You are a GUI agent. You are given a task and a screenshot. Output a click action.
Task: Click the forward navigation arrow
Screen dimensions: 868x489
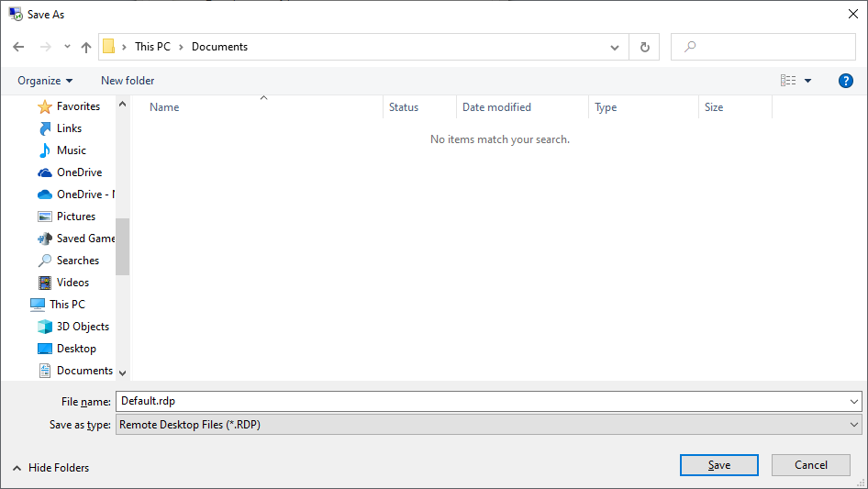[45, 47]
